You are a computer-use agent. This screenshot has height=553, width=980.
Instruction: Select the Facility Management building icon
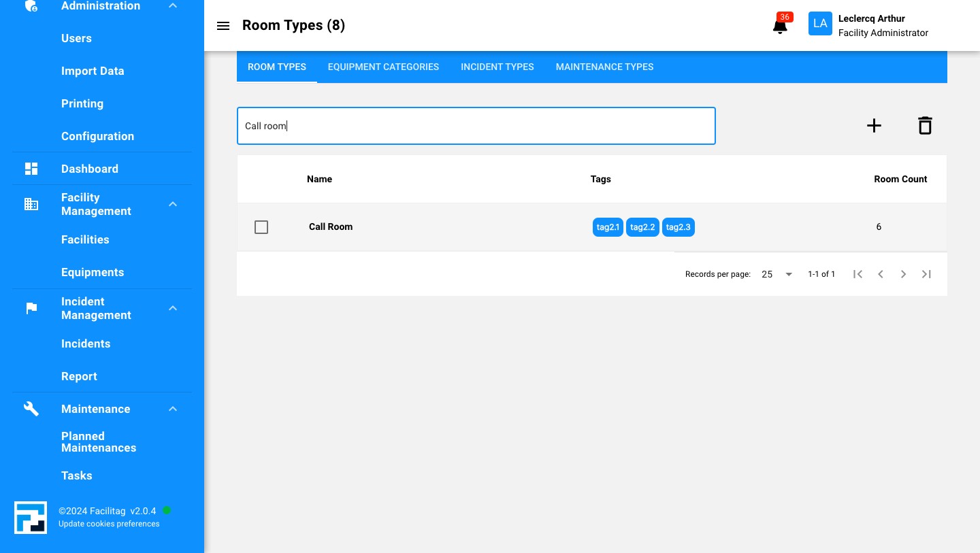click(x=31, y=204)
